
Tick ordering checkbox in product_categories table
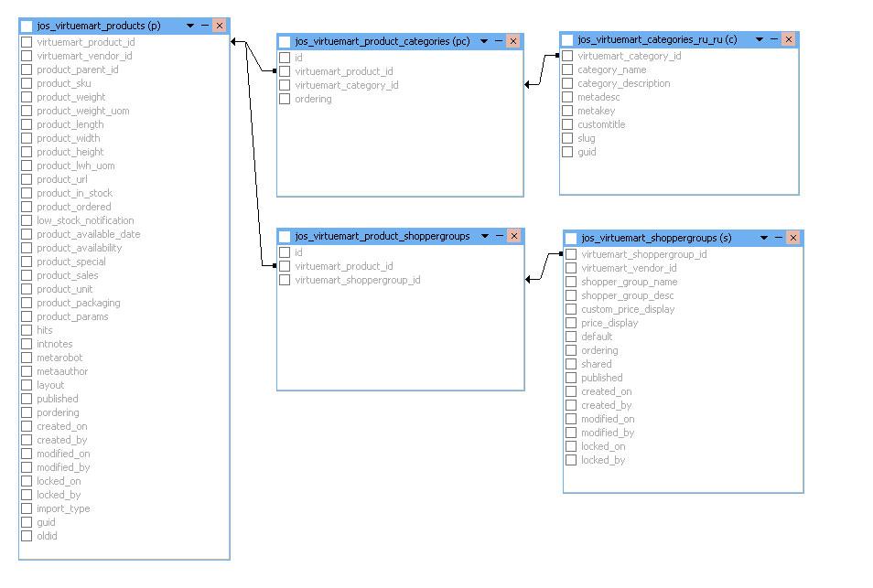pyautogui.click(x=285, y=99)
